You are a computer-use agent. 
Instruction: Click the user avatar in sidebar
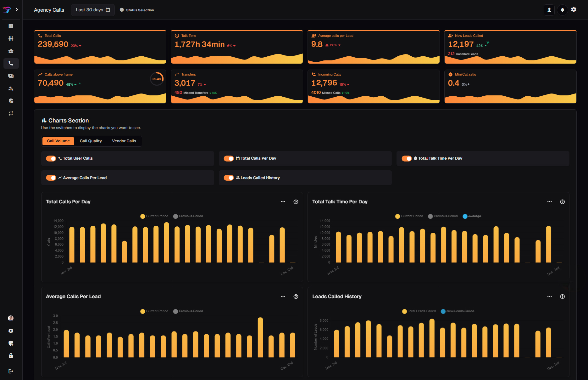pos(11,318)
